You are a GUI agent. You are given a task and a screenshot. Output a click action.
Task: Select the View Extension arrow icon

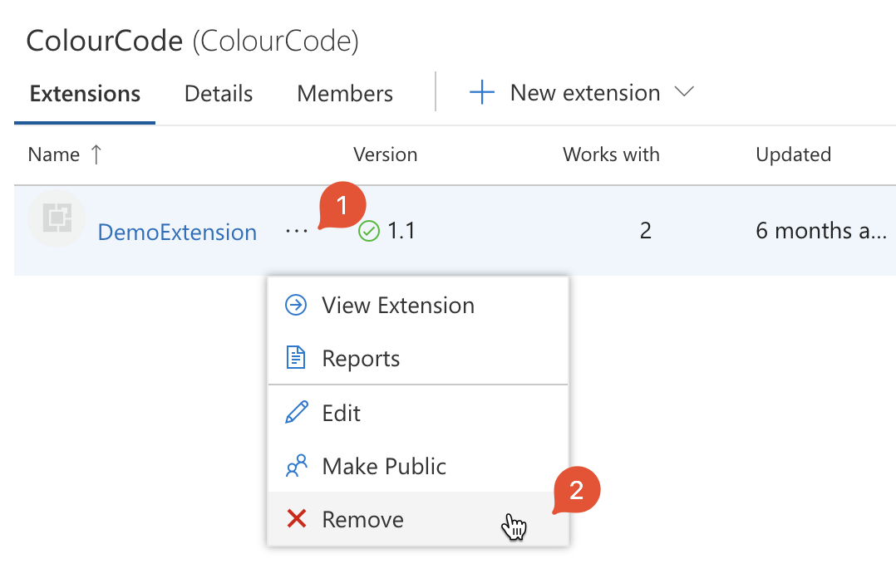296,305
